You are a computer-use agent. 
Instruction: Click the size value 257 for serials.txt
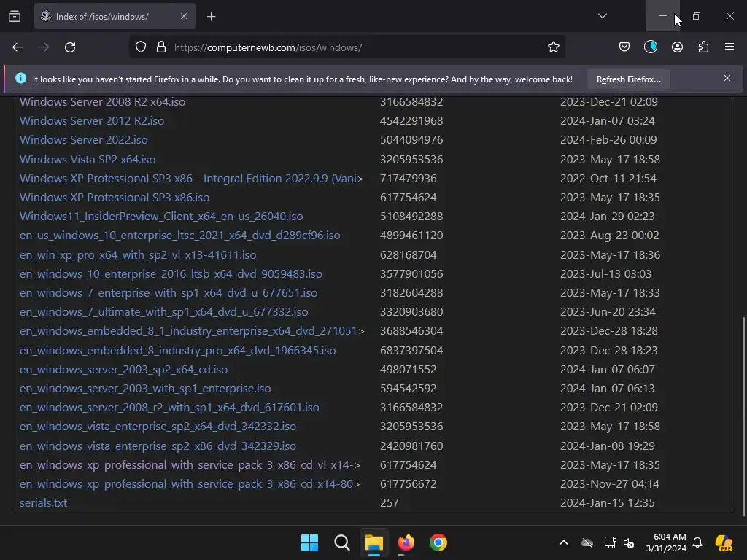point(390,503)
